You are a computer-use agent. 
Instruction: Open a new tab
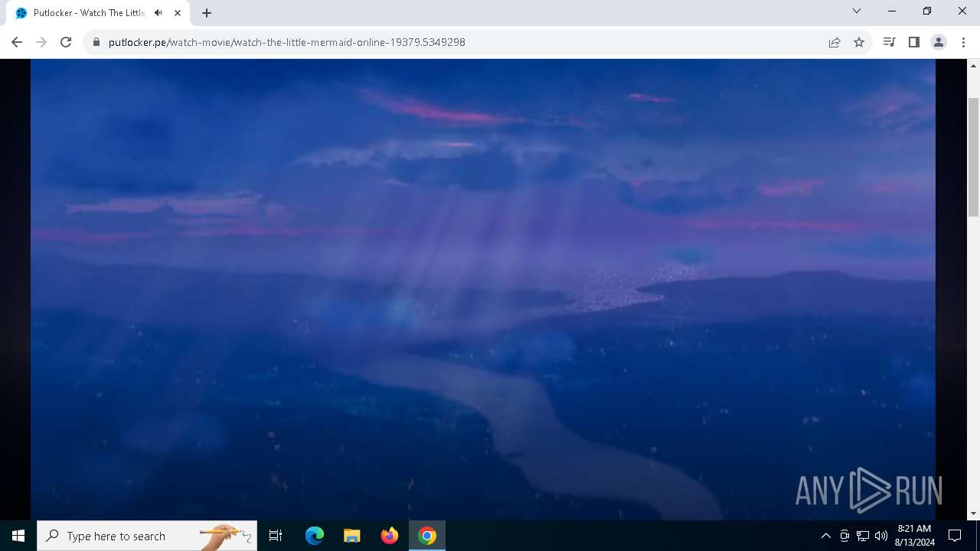(x=206, y=13)
